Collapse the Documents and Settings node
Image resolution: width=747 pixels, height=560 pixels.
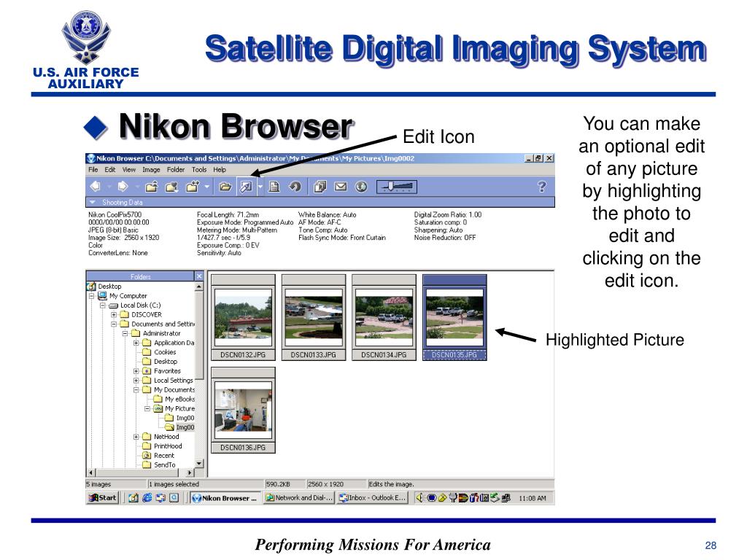point(114,324)
